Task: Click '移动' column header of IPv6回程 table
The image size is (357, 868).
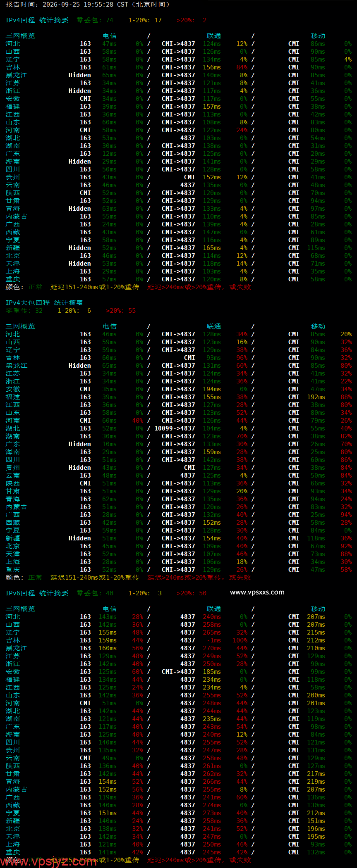Action: pos(318,609)
